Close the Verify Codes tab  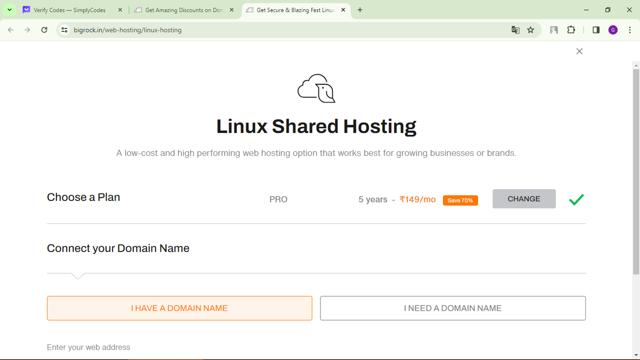pyautogui.click(x=120, y=10)
